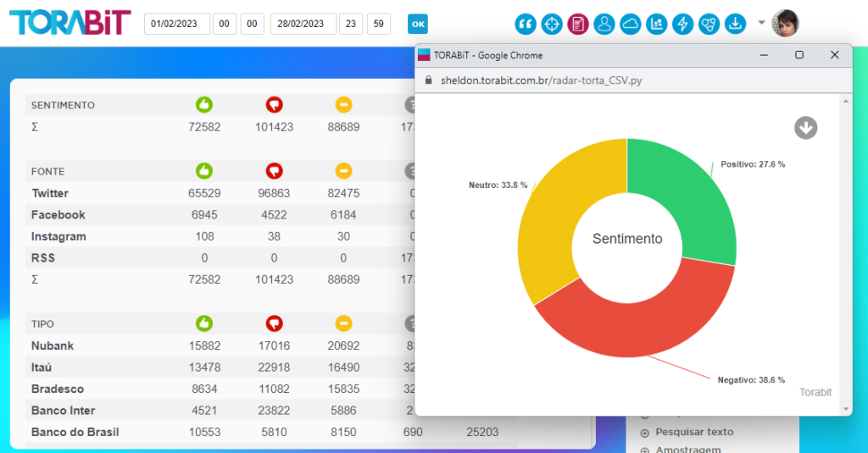This screenshot has width=868, height=453.
Task: Select the Banco do Brasil row label
Action: (x=75, y=432)
